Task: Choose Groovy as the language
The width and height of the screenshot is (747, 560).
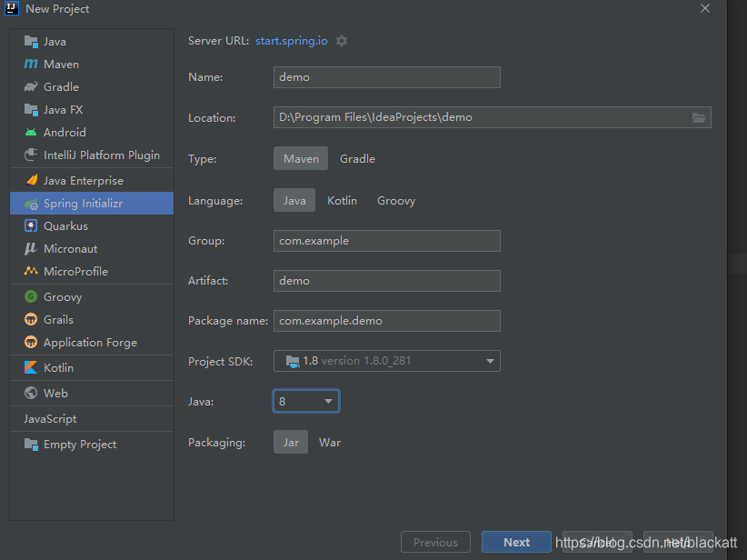Action: pos(396,201)
